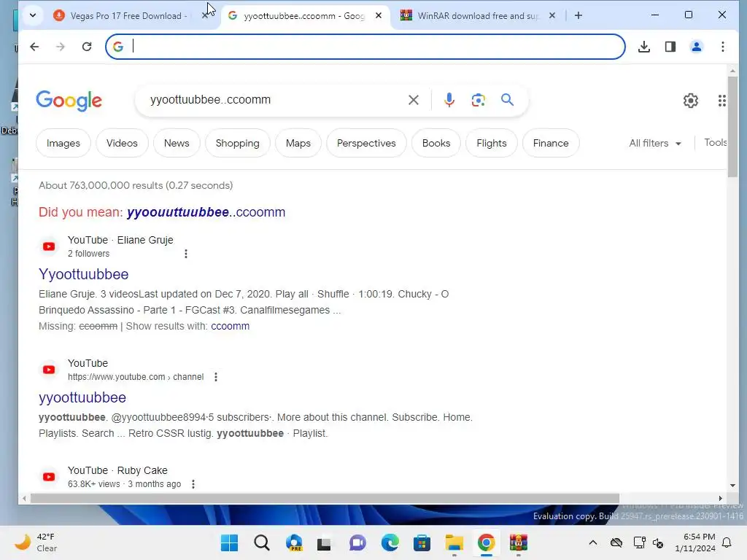Open Google apps grid

point(721,101)
